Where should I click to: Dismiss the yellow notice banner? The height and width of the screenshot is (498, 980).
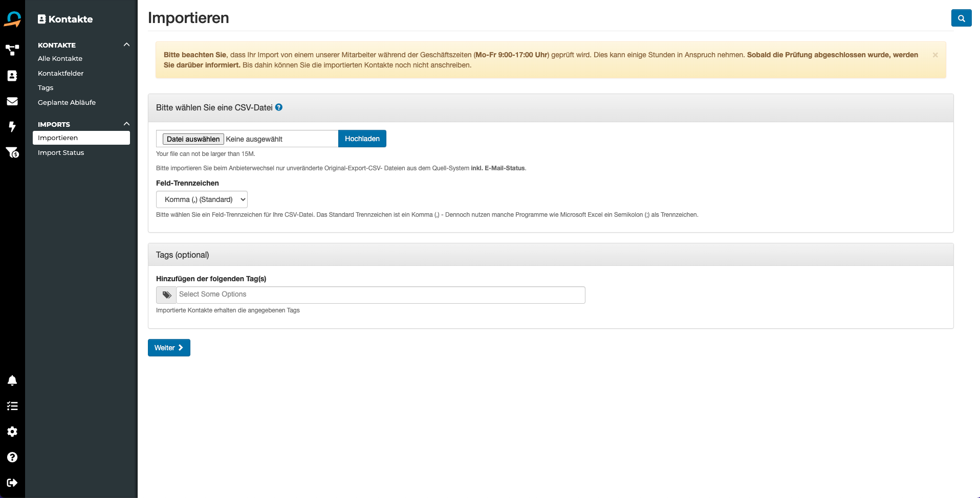tap(935, 55)
